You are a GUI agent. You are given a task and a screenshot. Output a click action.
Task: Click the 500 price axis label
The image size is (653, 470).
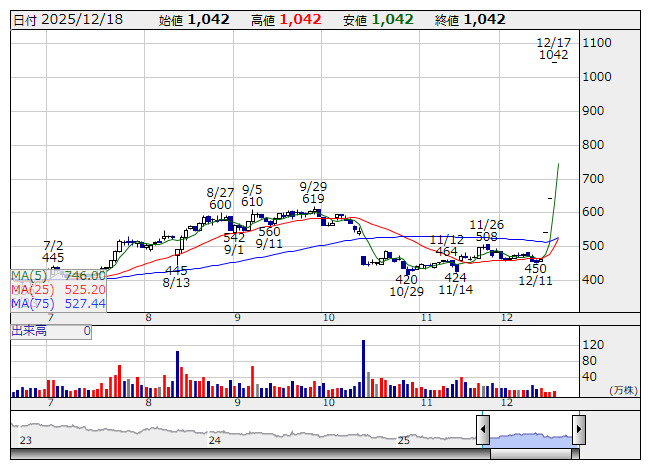(593, 246)
